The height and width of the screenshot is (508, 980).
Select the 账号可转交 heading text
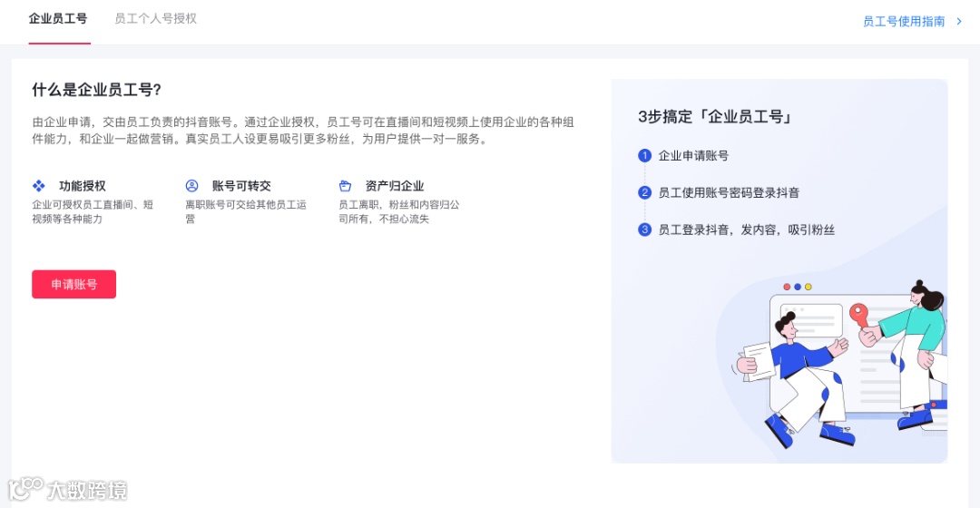[241, 186]
